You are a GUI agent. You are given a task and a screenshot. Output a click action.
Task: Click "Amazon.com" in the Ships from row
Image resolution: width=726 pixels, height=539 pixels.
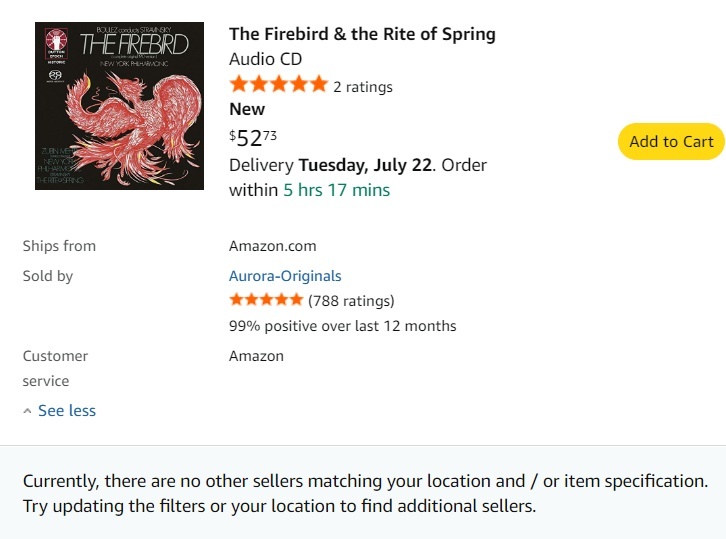click(272, 246)
